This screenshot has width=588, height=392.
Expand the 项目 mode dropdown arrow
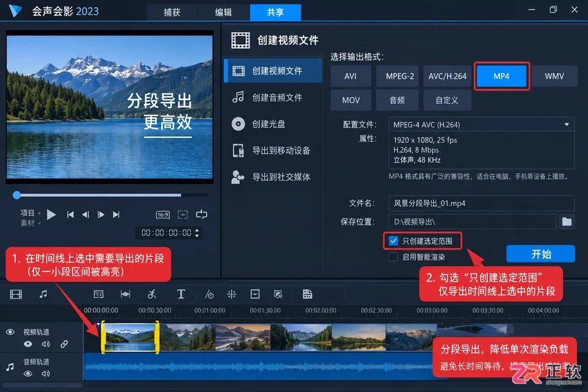point(39,213)
